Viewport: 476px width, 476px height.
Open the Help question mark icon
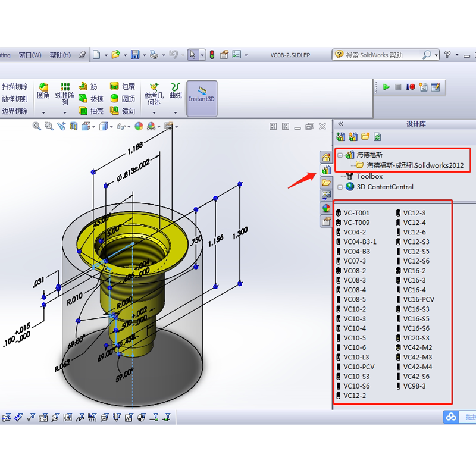[447, 55]
